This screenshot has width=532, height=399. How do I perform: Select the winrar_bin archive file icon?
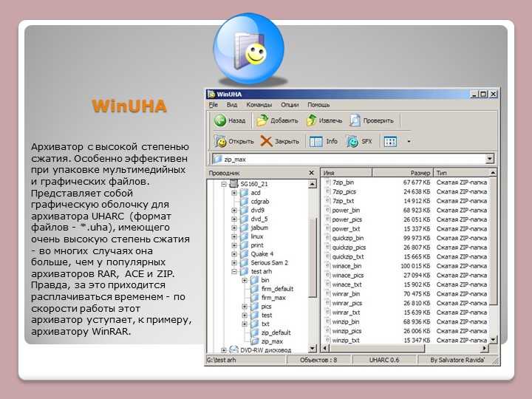pyautogui.click(x=327, y=293)
